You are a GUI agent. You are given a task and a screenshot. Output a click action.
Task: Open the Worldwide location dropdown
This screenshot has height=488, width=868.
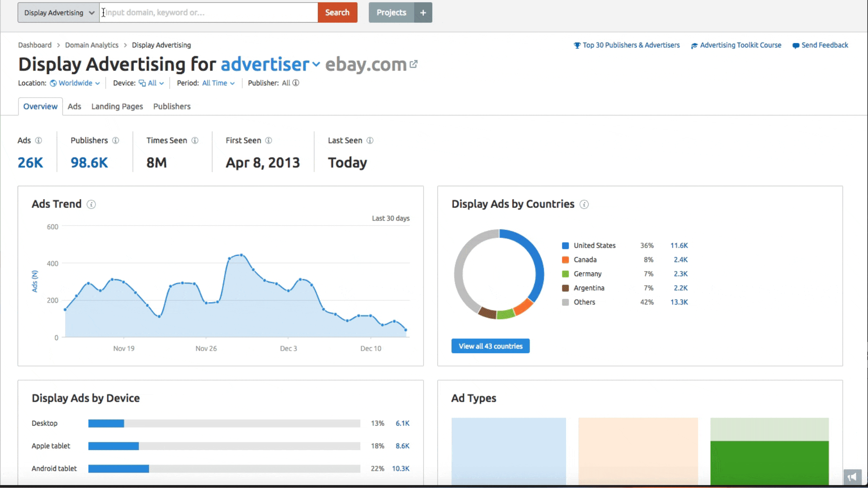click(x=79, y=83)
